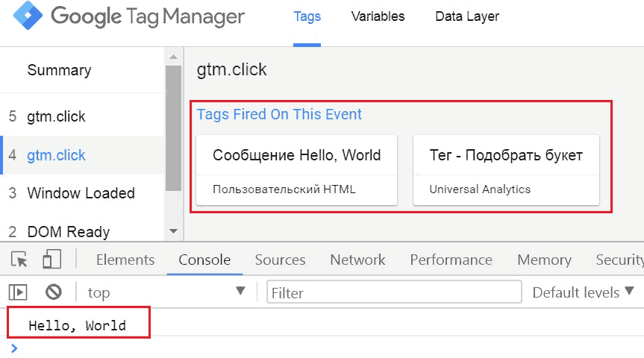Open the Network devtools tab
This screenshot has width=644, height=358.
(357, 260)
